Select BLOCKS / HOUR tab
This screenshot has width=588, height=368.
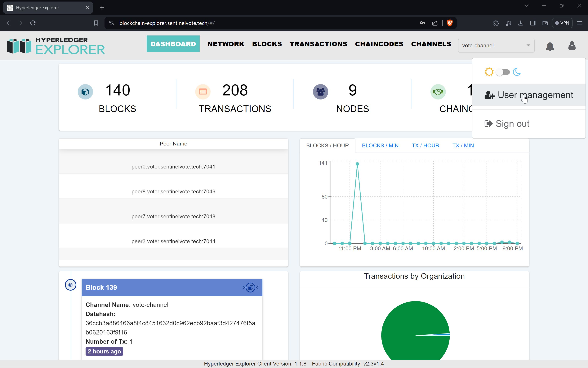327,145
